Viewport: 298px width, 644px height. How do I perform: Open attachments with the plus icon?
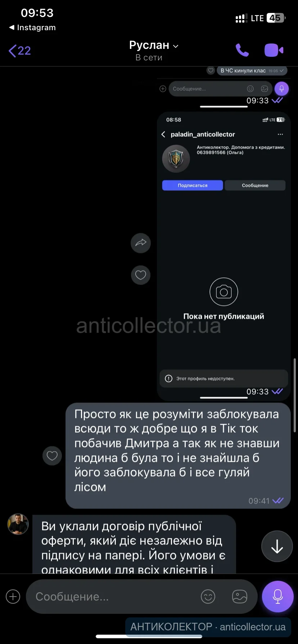tap(13, 597)
